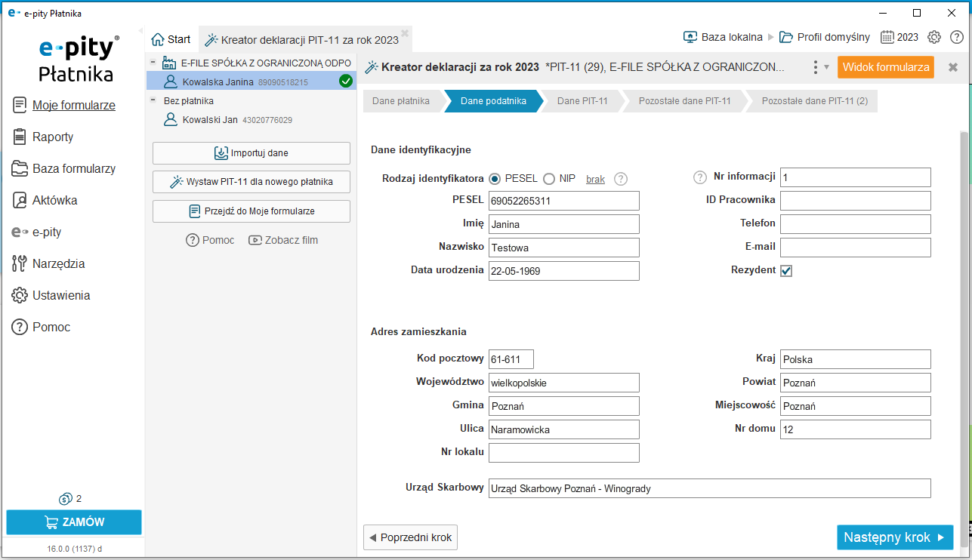This screenshot has height=560, width=972.
Task: Click the Województwo field
Action: coord(563,383)
